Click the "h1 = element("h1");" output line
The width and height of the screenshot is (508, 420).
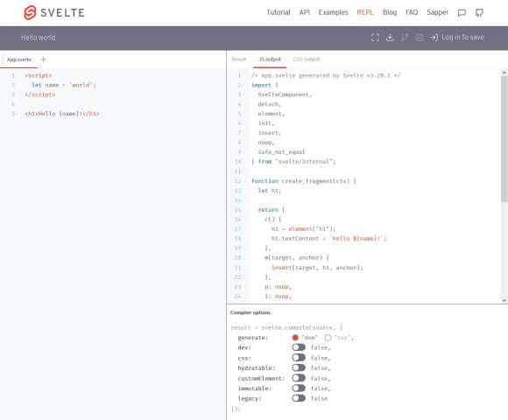click(304, 228)
